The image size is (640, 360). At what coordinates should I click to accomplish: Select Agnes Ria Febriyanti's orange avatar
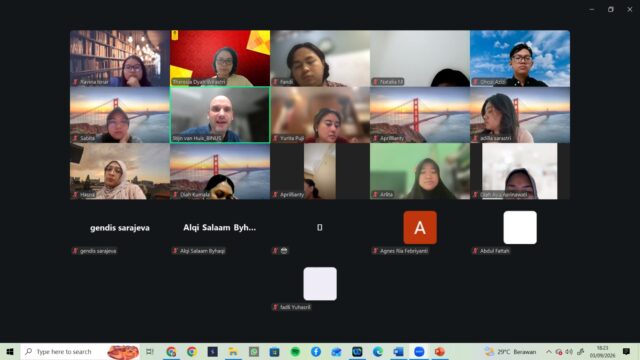coord(420,227)
